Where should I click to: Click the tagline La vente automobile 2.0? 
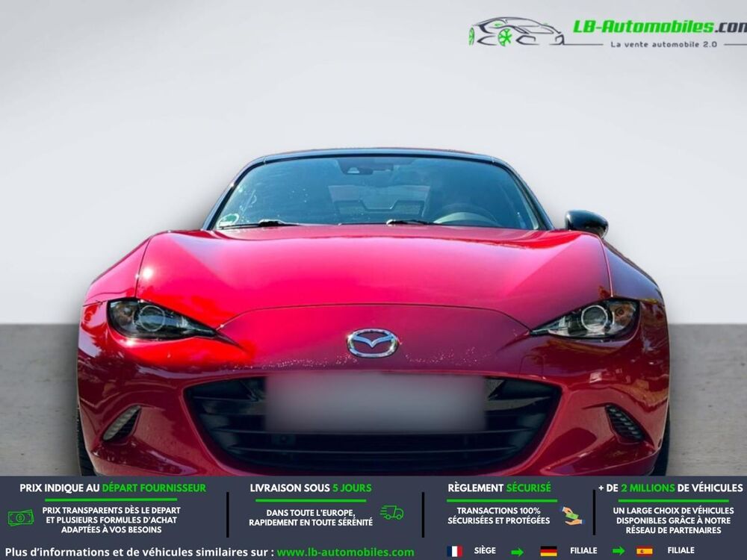[663, 44]
